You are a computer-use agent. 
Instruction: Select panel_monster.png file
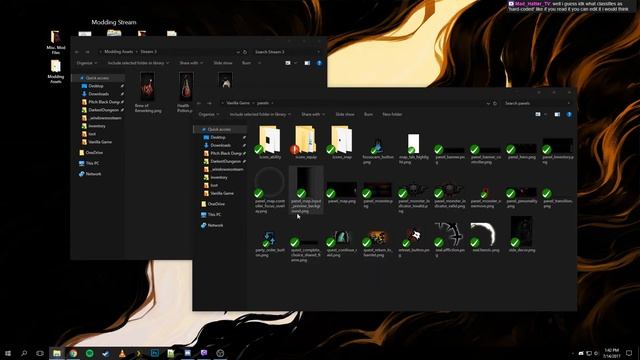tap(378, 195)
